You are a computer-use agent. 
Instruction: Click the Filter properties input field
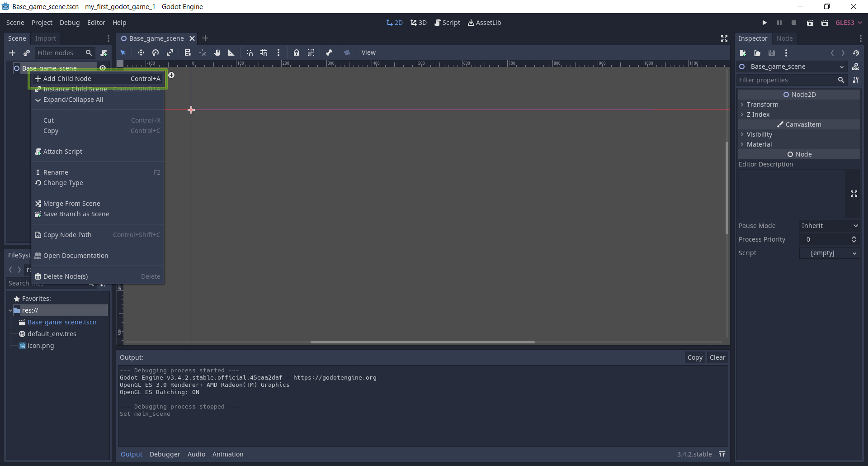point(792,80)
